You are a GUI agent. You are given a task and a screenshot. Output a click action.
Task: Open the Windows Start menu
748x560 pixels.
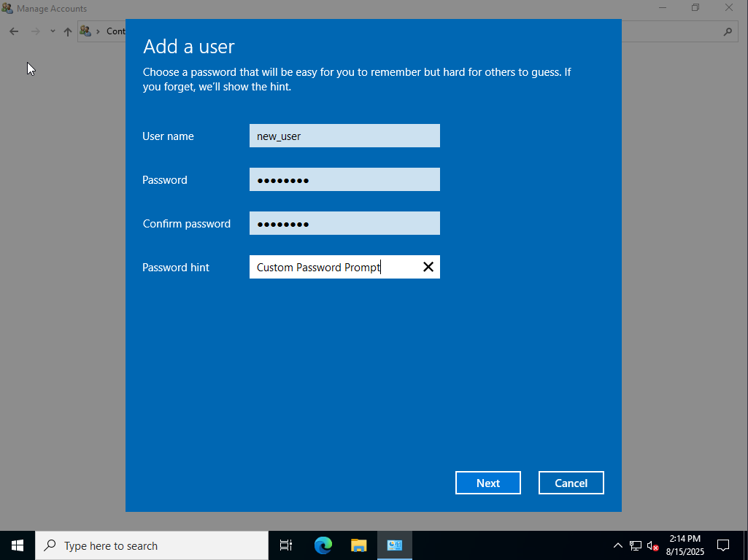[18, 545]
